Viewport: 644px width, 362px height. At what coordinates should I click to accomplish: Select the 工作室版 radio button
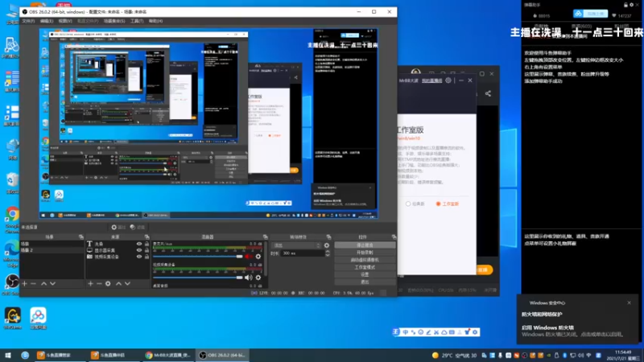coord(438,204)
